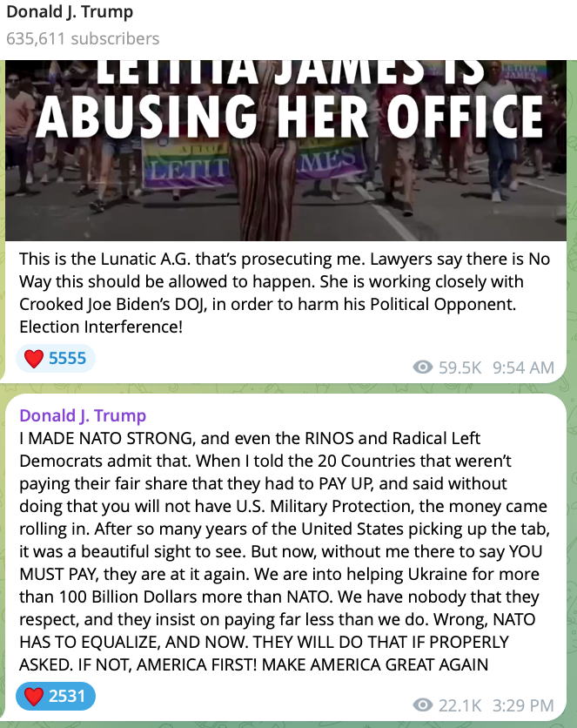Toggle the 5555 heart reaction pill

coord(55,359)
